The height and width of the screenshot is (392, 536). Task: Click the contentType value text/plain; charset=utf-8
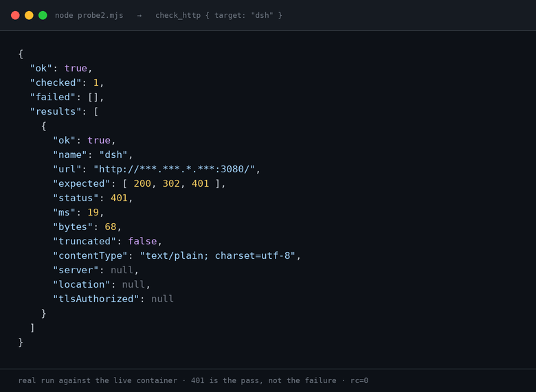pyautogui.click(x=218, y=255)
